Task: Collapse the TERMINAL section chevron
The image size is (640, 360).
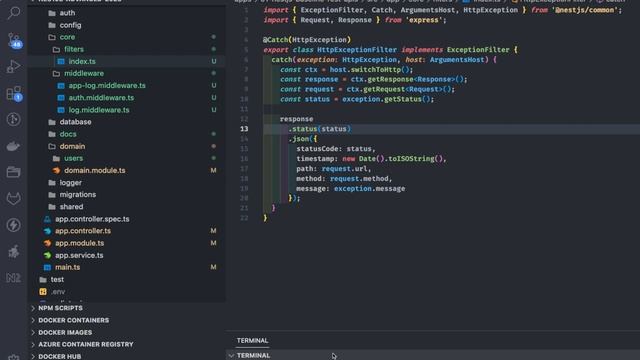Action: pos(231,356)
